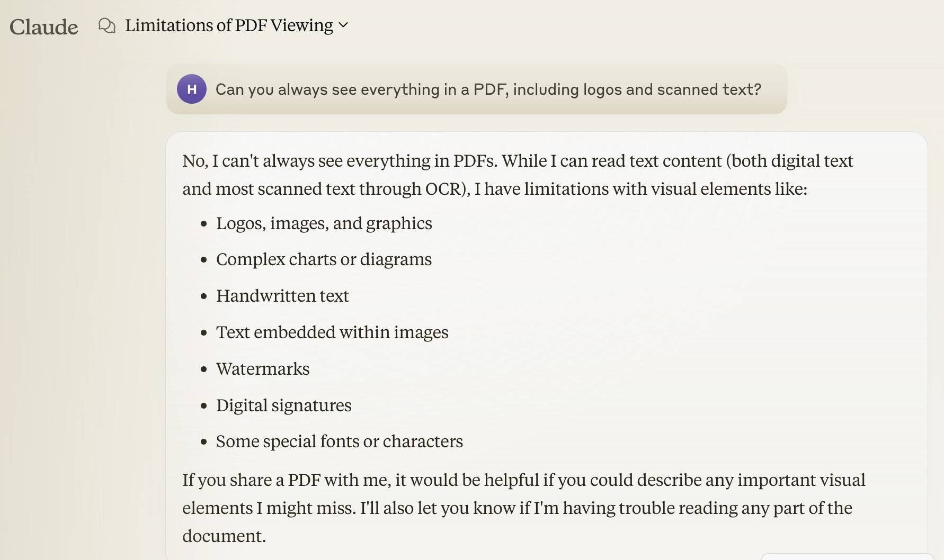Click the Claude wordmark logo
This screenshot has width=944, height=560.
tap(44, 25)
